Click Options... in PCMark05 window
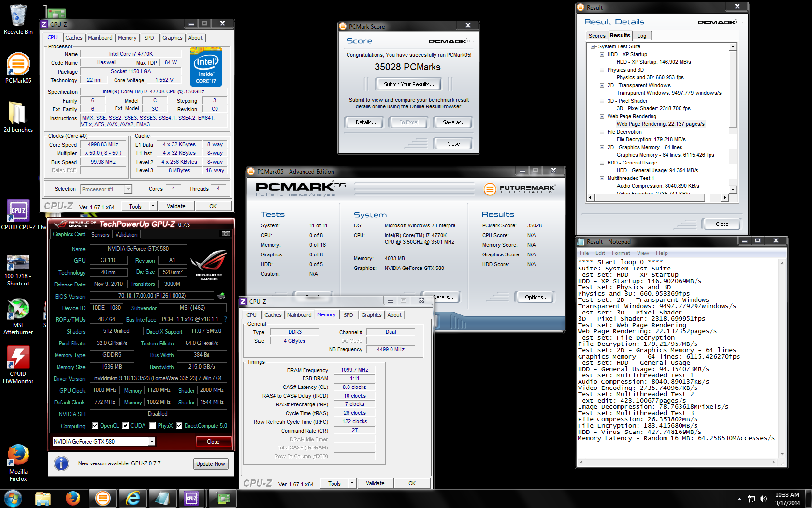The image size is (812, 508). 536,297
